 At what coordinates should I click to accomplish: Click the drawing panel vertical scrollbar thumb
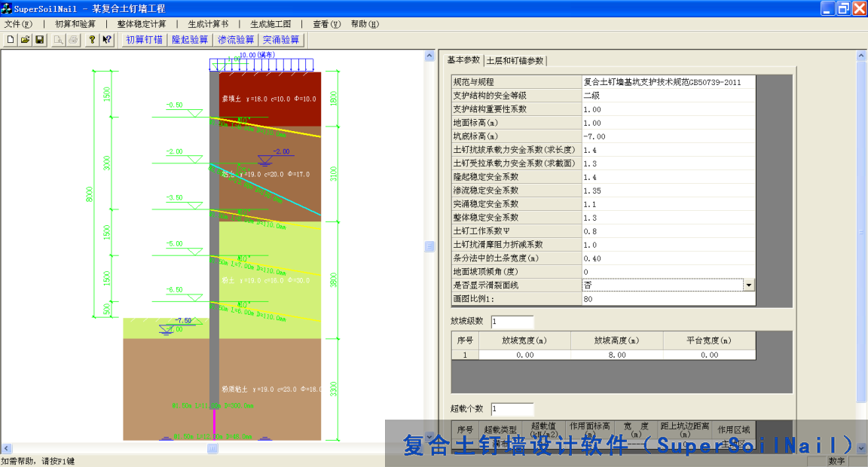(429, 246)
